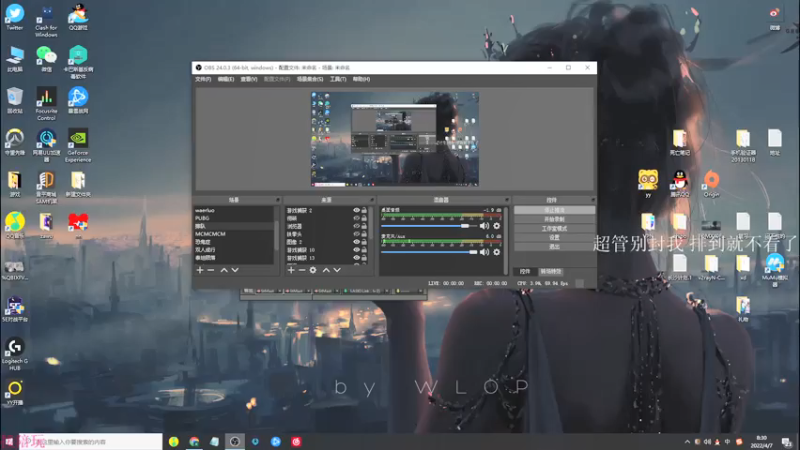
Task: Open Origin desktop shortcut
Action: (x=711, y=184)
